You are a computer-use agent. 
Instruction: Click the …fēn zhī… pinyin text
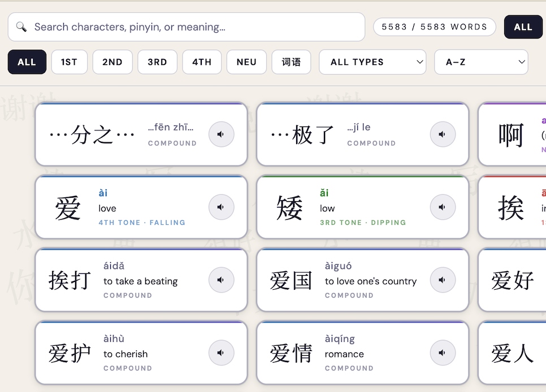pyautogui.click(x=171, y=128)
